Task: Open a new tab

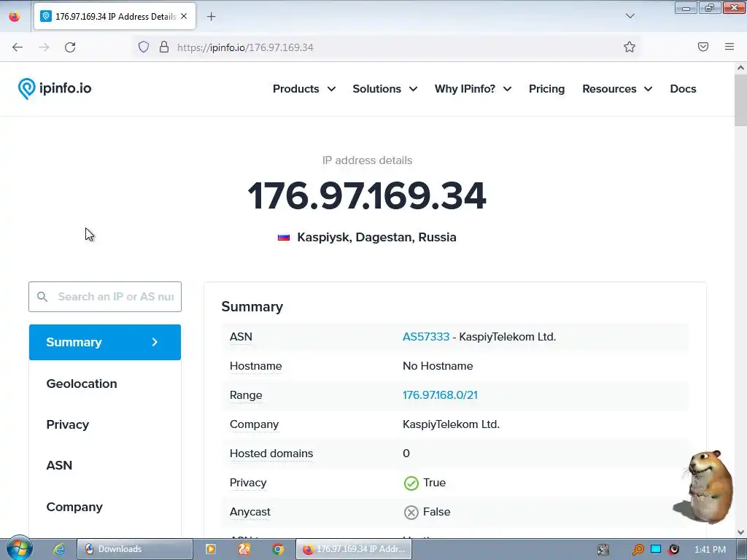Action: [211, 17]
